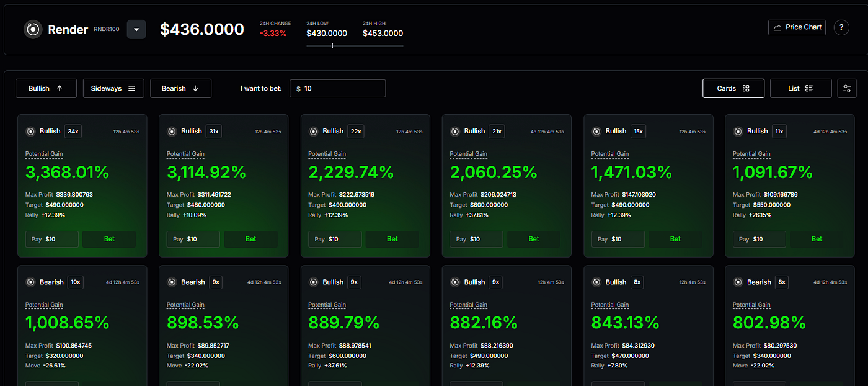
Task: Click Bet on the Bullish 31x card
Action: tap(250, 239)
